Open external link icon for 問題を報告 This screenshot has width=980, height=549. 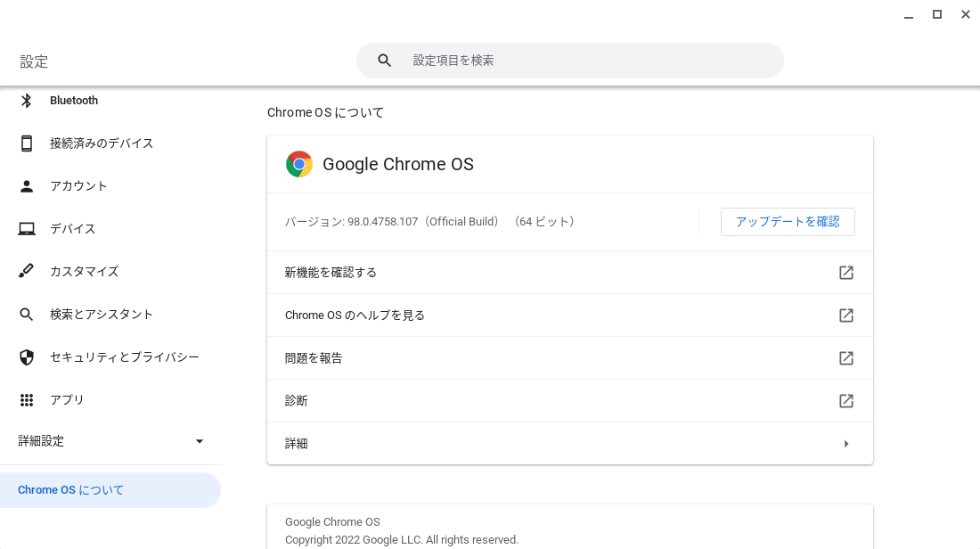(x=845, y=358)
